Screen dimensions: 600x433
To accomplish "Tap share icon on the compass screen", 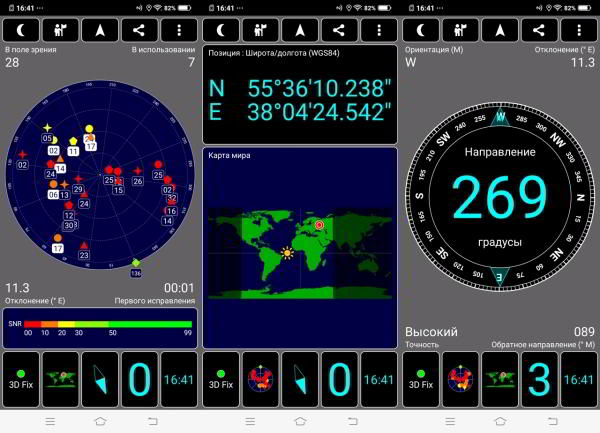I will [539, 30].
